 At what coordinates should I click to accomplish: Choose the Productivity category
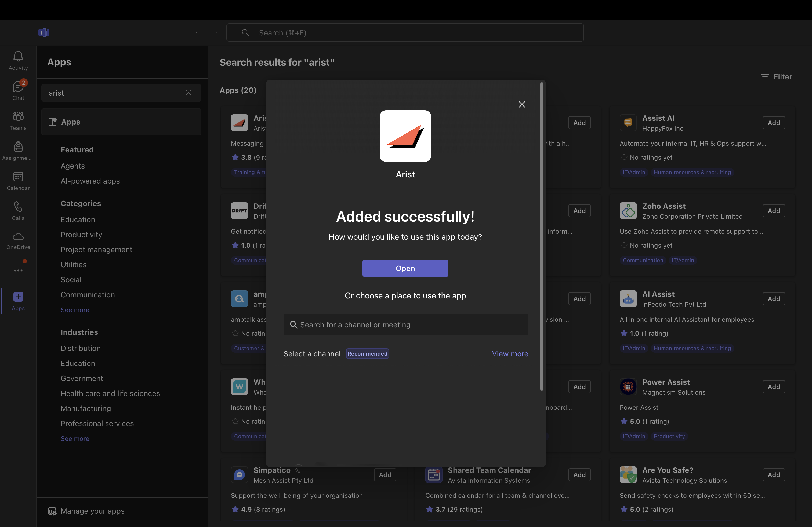pyautogui.click(x=81, y=235)
